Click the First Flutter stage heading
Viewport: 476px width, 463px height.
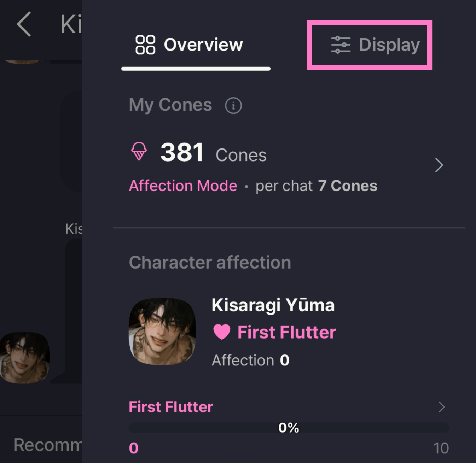[171, 407]
